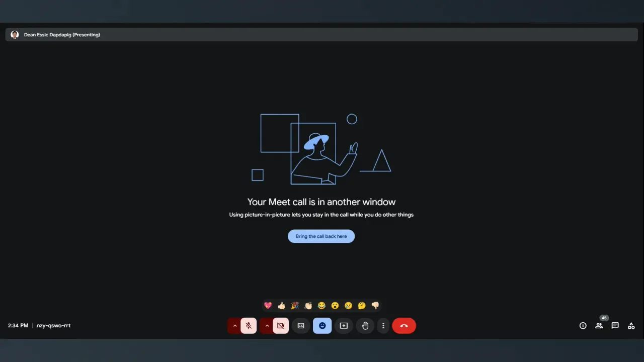
Task: Click the picture-in-picture description text
Action: click(x=321, y=215)
